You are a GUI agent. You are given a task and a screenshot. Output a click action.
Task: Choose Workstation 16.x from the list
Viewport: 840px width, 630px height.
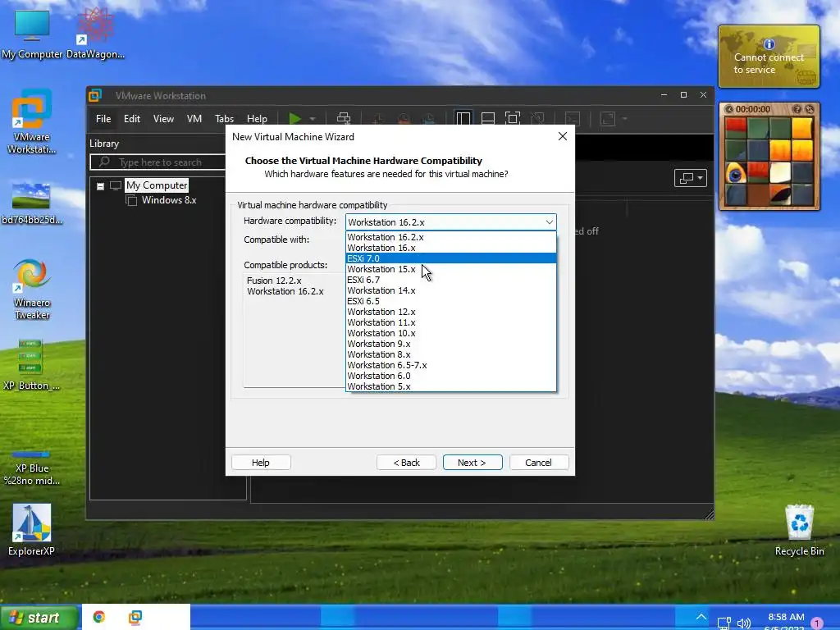(x=451, y=248)
